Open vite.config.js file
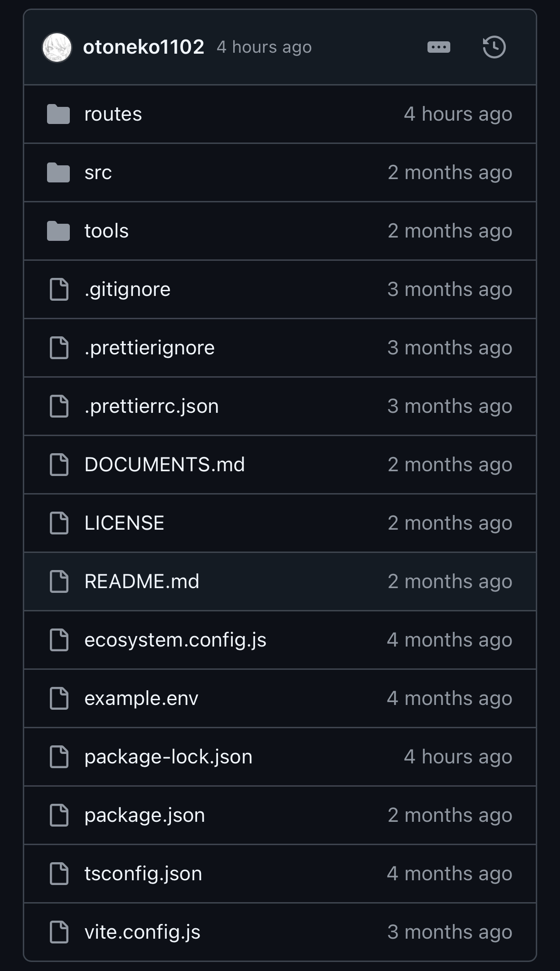 142,932
